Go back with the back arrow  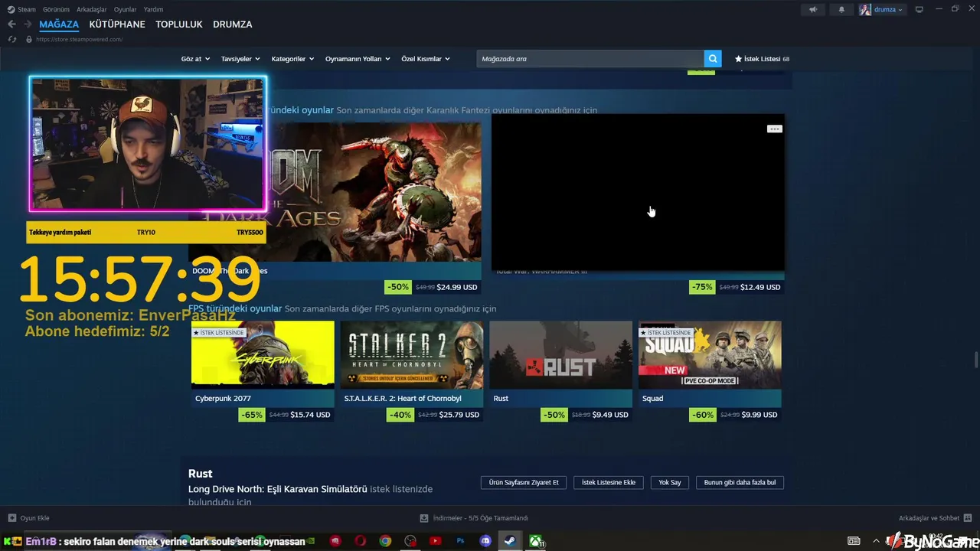click(x=11, y=24)
